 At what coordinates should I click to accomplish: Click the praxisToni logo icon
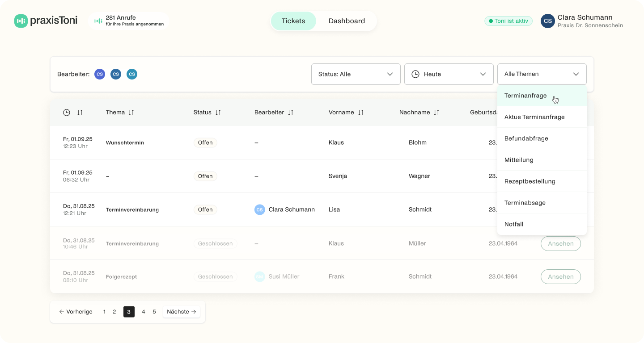[21, 21]
